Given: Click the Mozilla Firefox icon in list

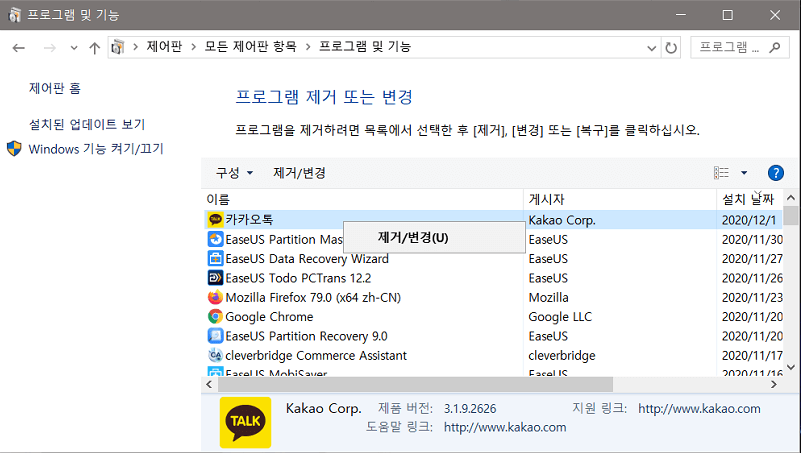Looking at the screenshot, I should [x=215, y=297].
